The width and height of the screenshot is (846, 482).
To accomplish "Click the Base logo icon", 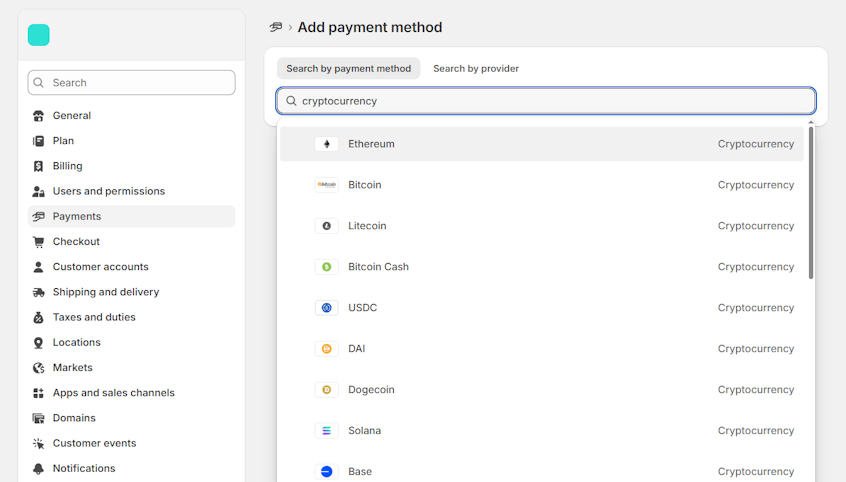I will 326,472.
